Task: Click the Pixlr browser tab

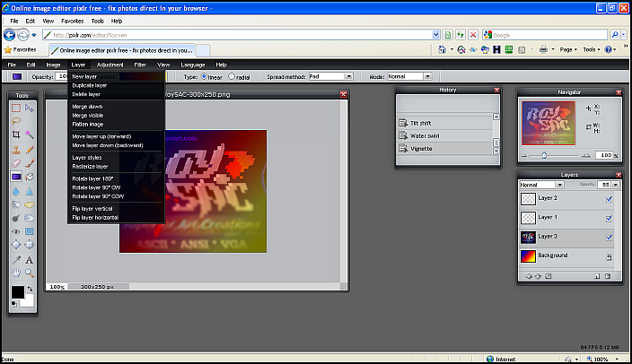Action: [x=122, y=50]
